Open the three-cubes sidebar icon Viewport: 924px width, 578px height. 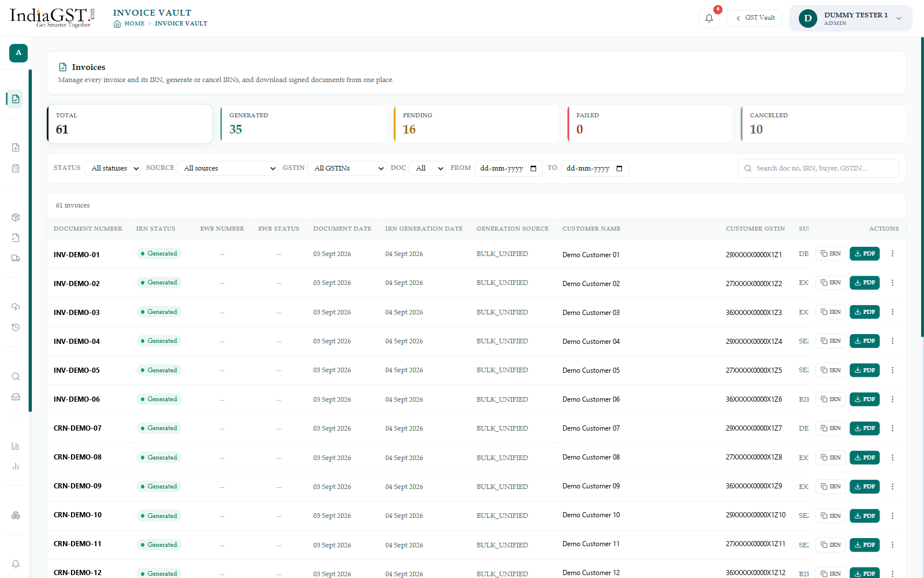16,515
